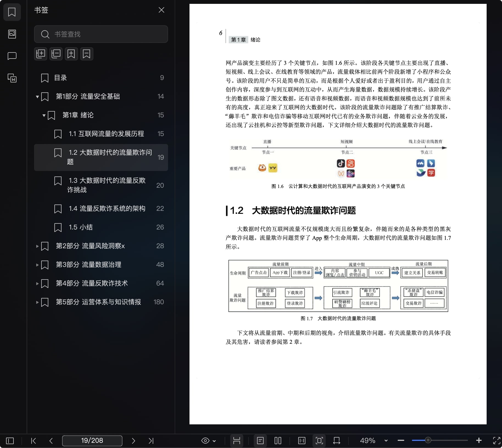The width and height of the screenshot is (502, 448).
Task: Go to the first page
Action: click(34, 441)
